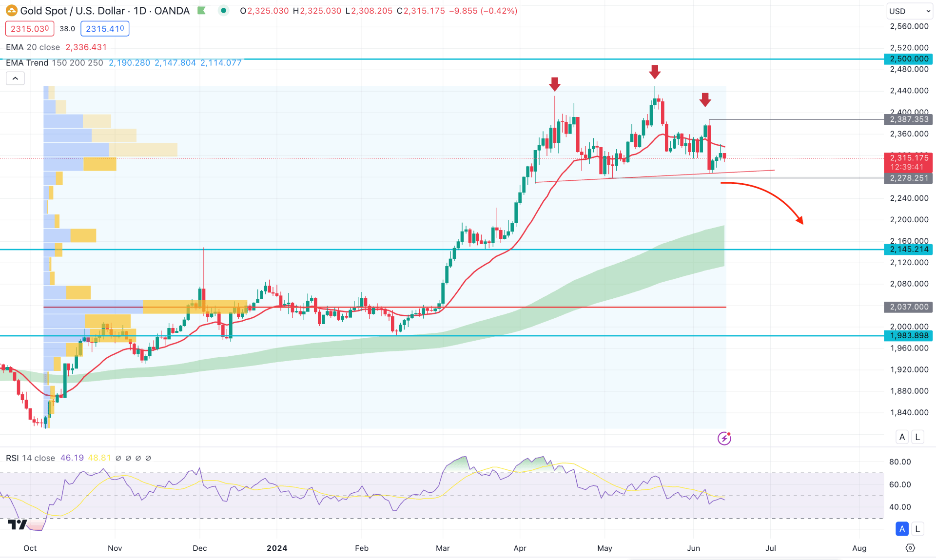Open symbol search via Gold Spot title
Screen dimensions: 936x560
pyautogui.click(x=105, y=10)
